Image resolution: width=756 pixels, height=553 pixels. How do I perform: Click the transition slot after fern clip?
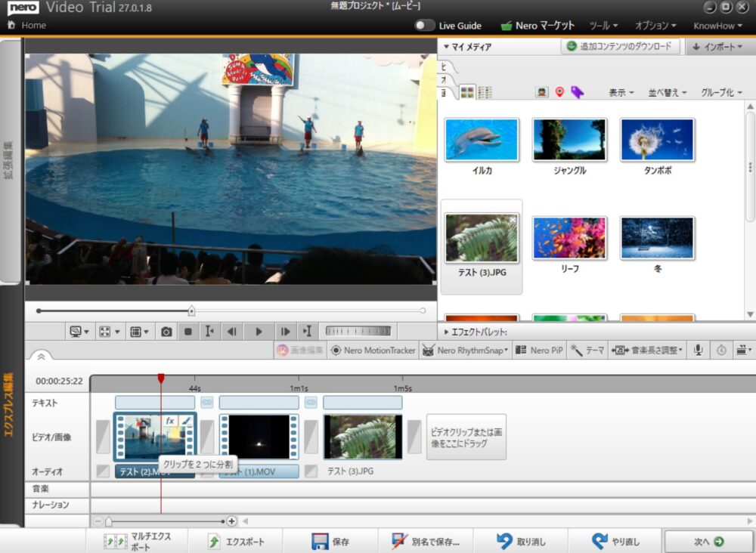[x=414, y=437]
